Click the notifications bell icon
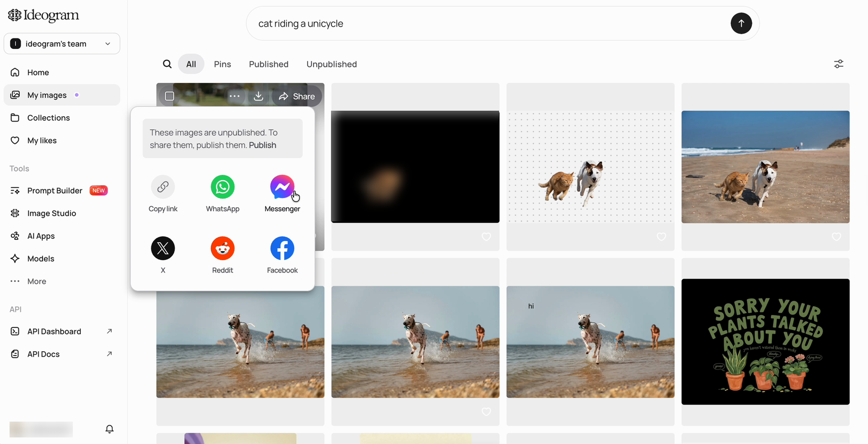The image size is (868, 444). 110,429
